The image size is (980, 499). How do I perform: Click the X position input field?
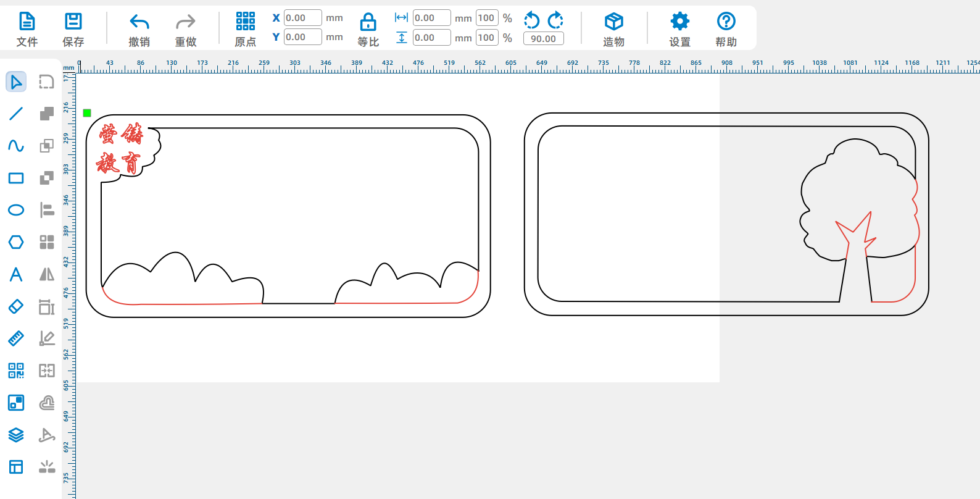pos(302,18)
